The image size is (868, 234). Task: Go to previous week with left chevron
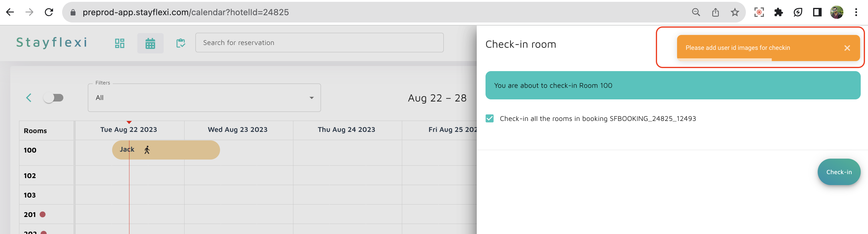[x=29, y=98]
